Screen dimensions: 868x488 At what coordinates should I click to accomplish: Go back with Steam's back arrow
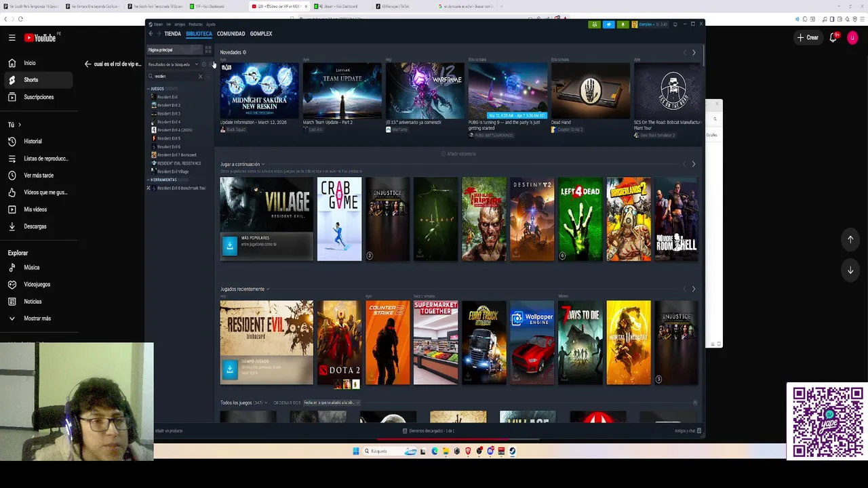click(x=151, y=33)
